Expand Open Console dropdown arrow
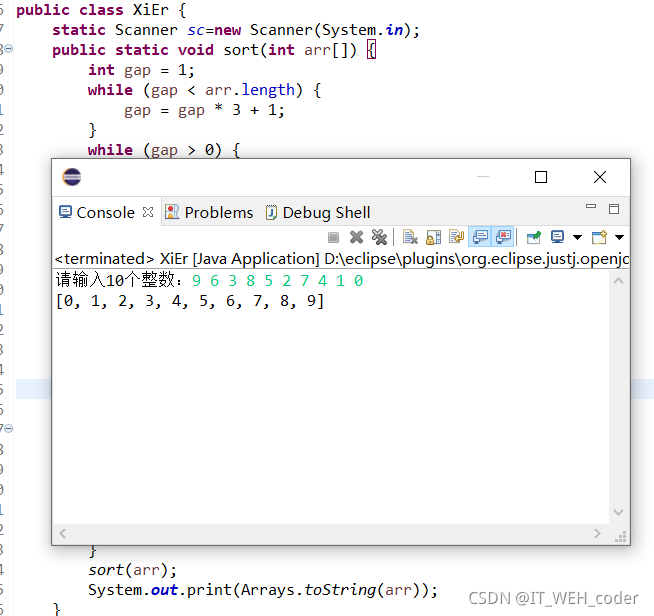654x616 pixels. click(619, 237)
